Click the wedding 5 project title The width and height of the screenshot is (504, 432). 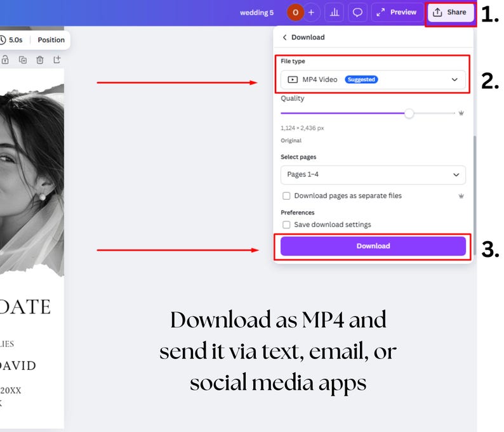256,13
